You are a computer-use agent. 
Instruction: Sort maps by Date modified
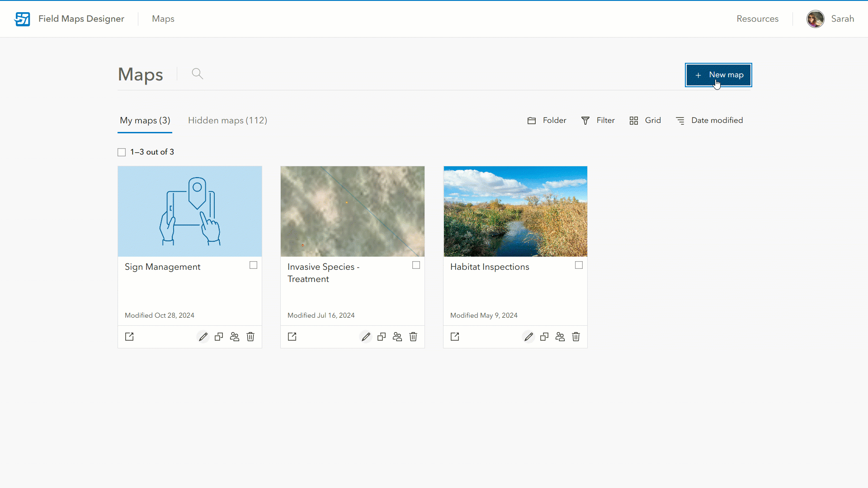coord(709,120)
